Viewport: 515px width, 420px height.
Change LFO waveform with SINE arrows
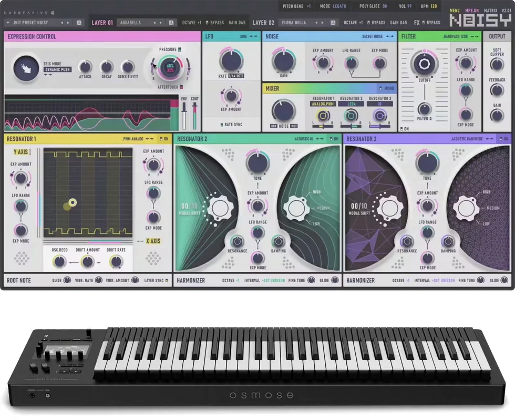(253, 36)
